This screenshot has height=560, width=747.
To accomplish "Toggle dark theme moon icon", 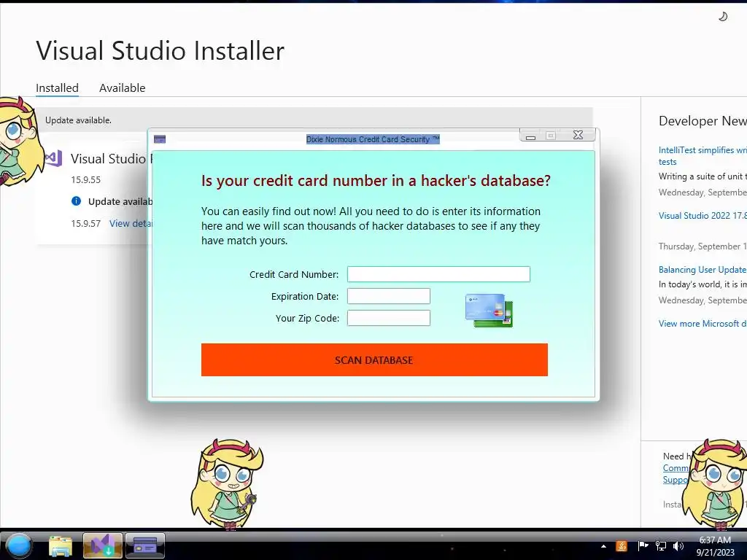I will point(723,17).
